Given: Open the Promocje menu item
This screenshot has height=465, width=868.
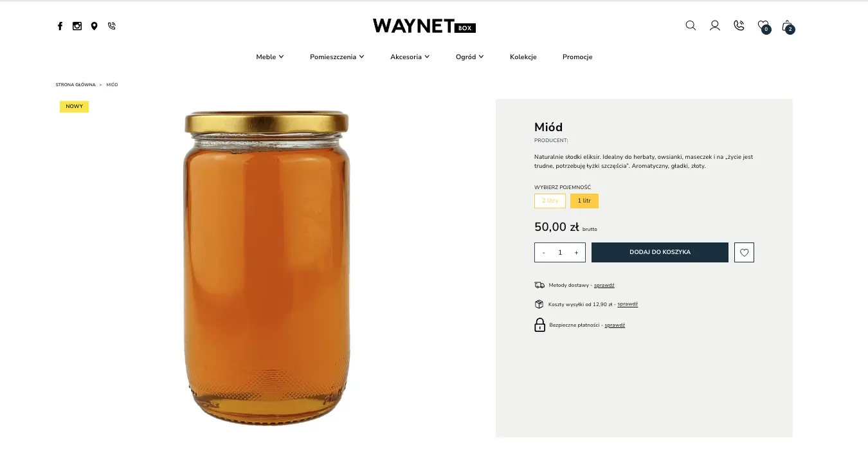Looking at the screenshot, I should pyautogui.click(x=577, y=57).
